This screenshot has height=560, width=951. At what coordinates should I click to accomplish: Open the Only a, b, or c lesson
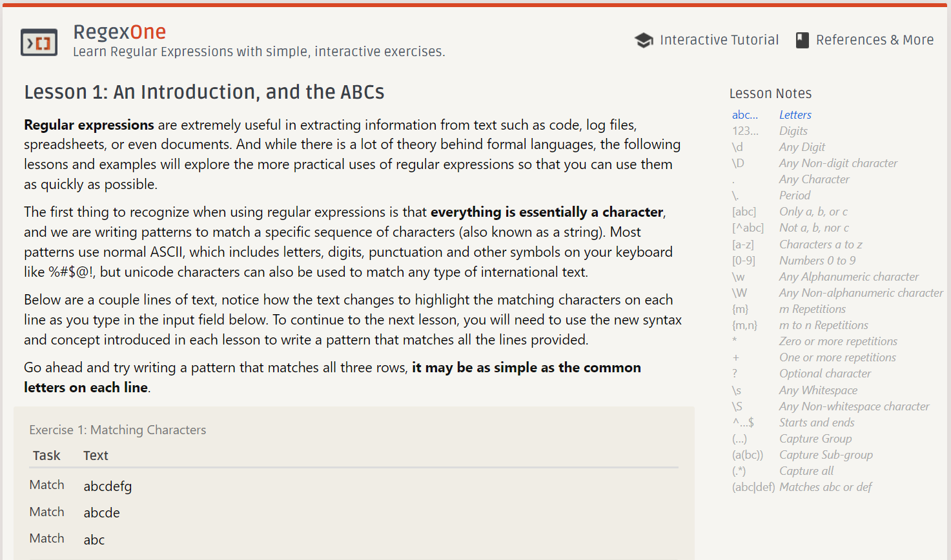tap(813, 212)
